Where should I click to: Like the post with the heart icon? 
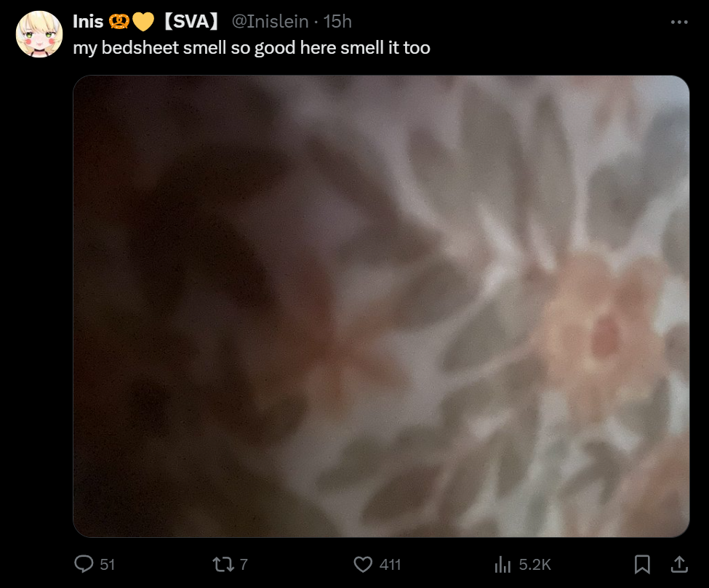pos(363,564)
